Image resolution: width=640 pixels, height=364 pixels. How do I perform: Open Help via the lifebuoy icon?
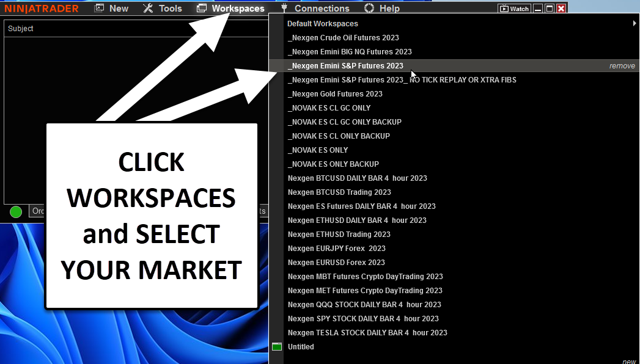369,9
